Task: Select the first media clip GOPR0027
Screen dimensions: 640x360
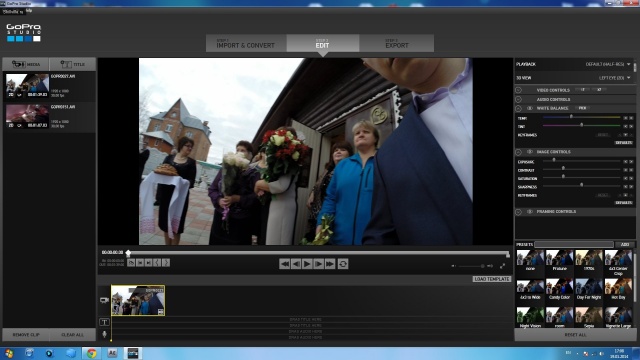Action: (49, 86)
